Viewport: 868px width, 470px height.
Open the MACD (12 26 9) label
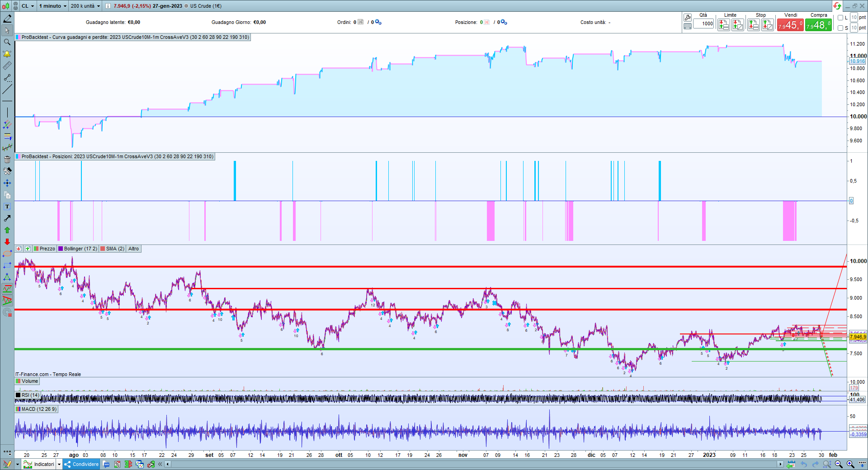pos(39,409)
